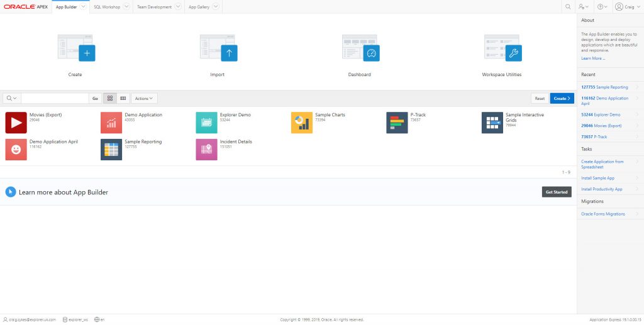Click the language globe icon in footer
This screenshot has width=644, height=325.
tap(96, 320)
